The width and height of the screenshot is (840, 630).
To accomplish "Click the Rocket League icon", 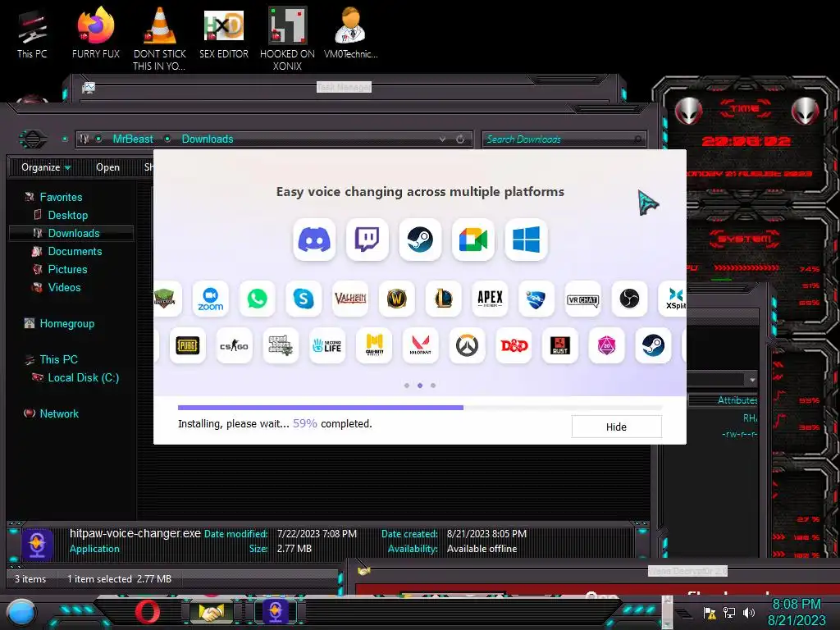I will coord(536,299).
